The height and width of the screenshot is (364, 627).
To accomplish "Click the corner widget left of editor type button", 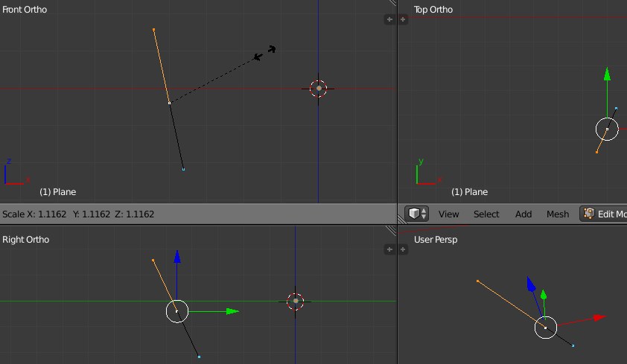I will 402,219.
